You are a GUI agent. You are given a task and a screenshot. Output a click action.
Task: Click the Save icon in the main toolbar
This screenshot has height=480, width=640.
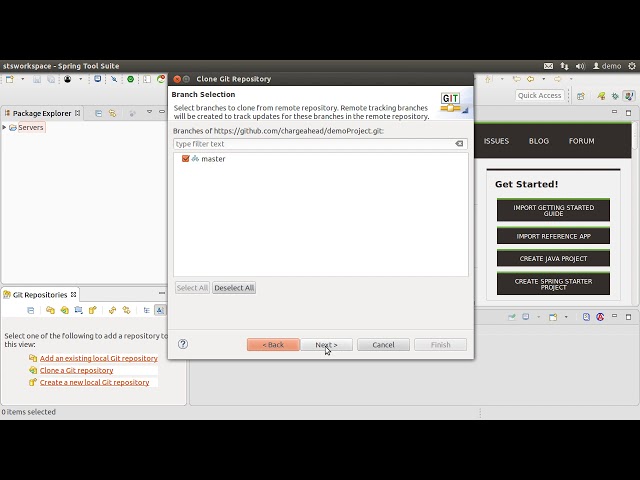tap(37, 79)
